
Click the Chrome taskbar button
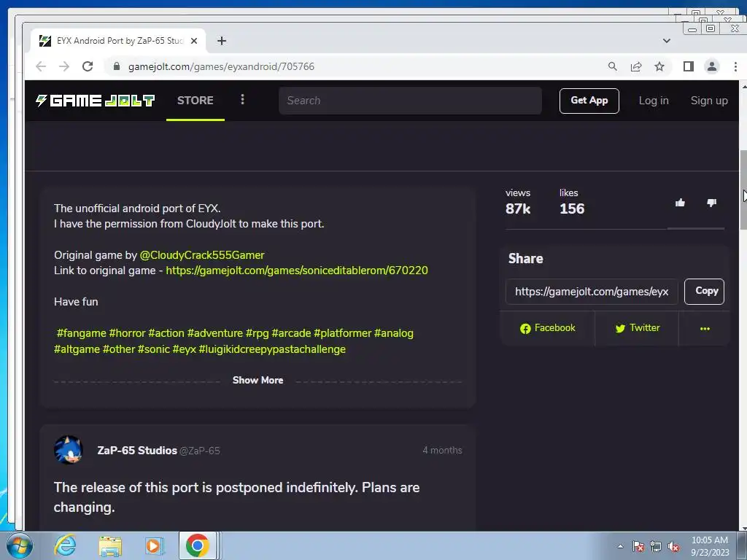click(x=198, y=545)
